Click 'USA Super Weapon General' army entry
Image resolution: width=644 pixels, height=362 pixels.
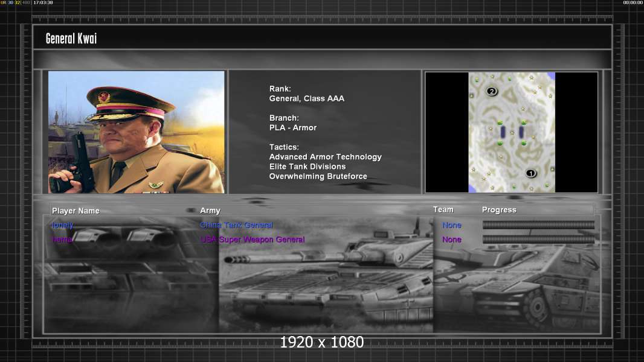click(x=253, y=240)
